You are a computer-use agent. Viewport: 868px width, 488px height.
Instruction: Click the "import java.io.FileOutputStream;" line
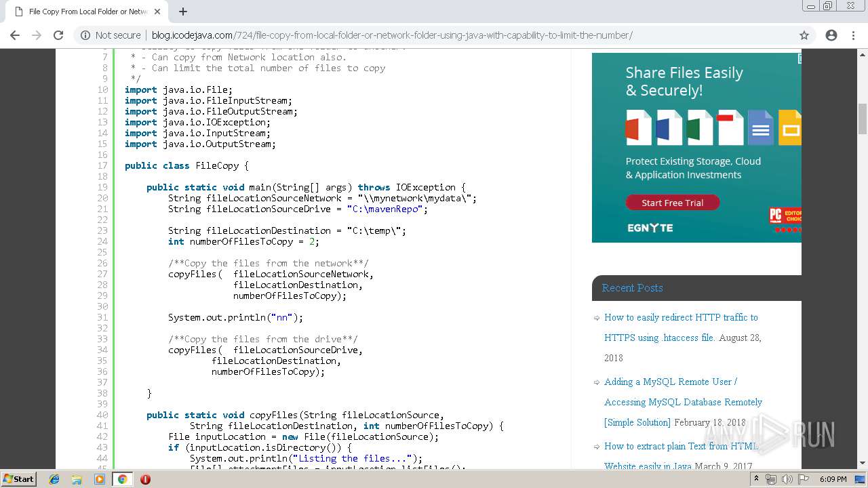(211, 111)
